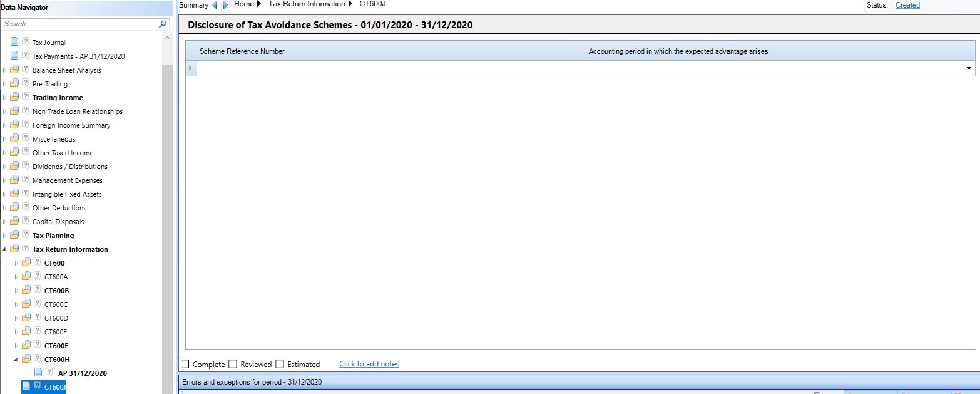The height and width of the screenshot is (394, 980).
Task: Select the grid row selector arrow
Action: click(191, 68)
